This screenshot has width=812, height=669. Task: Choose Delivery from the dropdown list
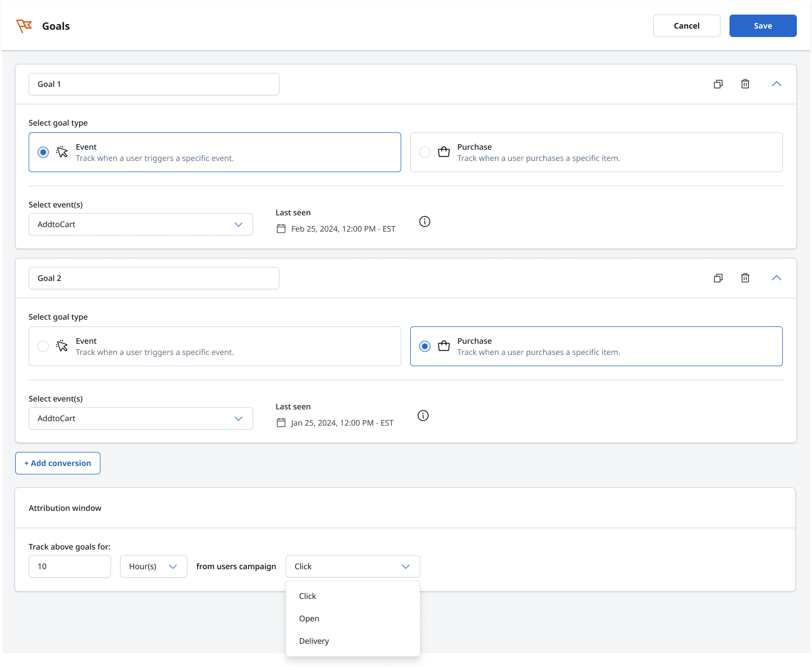pyautogui.click(x=353, y=641)
